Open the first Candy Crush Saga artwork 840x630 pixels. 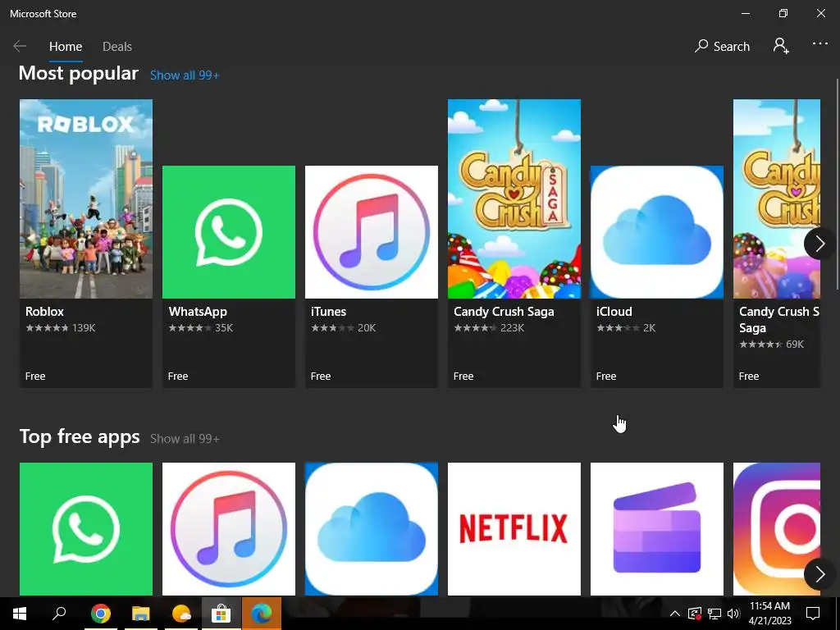(x=514, y=199)
